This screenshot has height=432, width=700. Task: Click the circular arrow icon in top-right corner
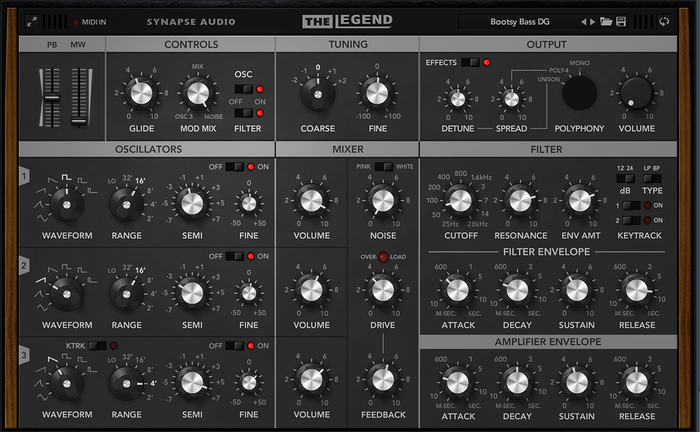coord(663,21)
